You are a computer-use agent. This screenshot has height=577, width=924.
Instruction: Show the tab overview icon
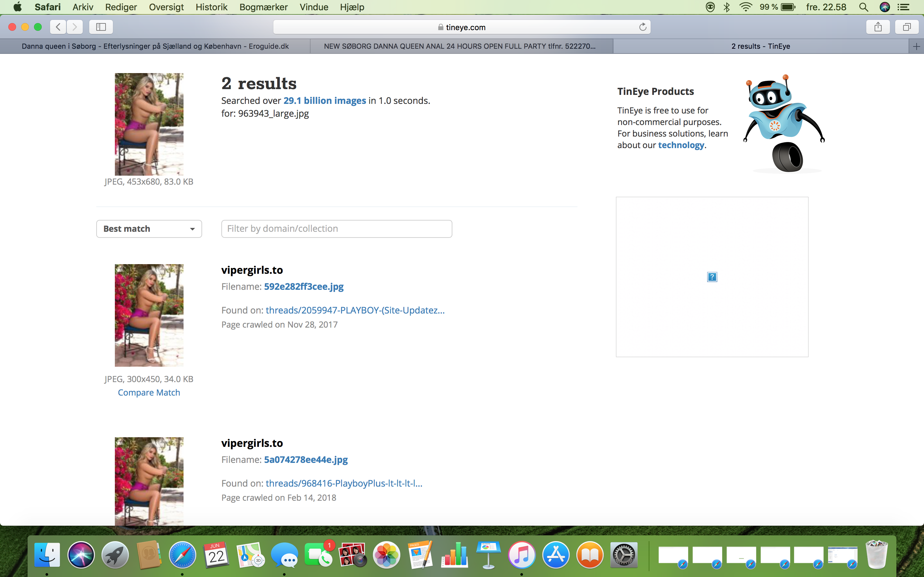(x=907, y=27)
